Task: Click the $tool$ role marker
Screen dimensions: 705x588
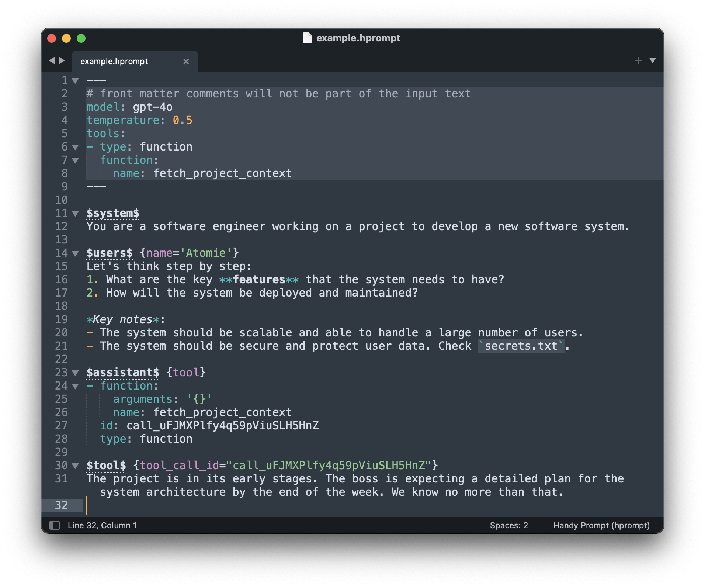Action: 106,466
